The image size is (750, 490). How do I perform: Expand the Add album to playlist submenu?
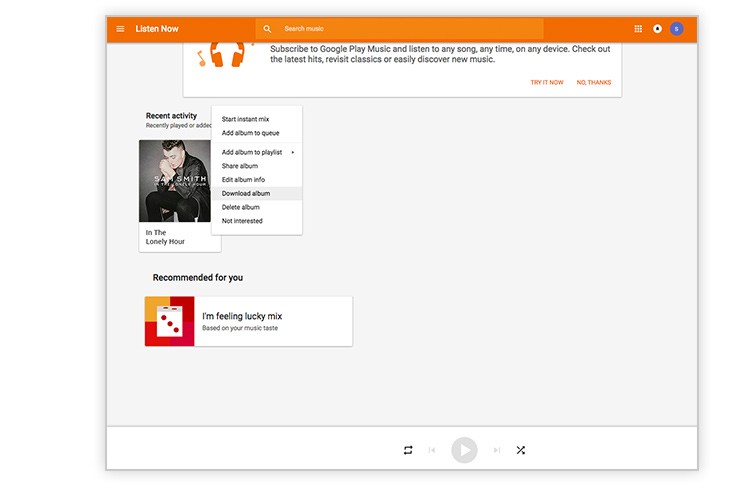(257, 152)
